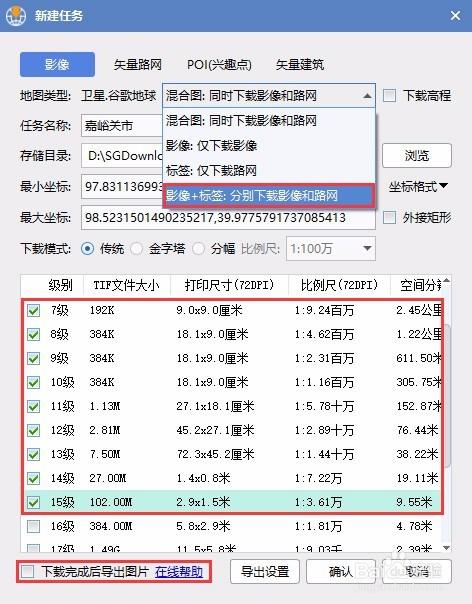Uncheck the 12级 level checkbox
The width and height of the screenshot is (472, 604).
34,430
